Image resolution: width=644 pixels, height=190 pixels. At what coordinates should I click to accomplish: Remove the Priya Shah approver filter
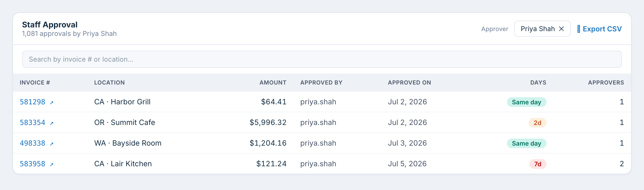tap(562, 29)
